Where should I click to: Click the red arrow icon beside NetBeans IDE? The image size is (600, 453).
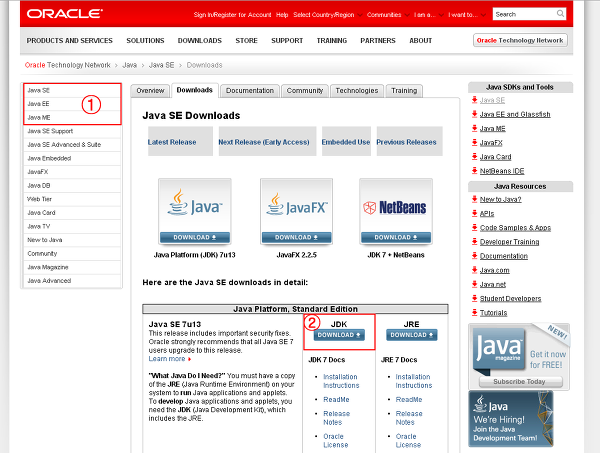click(474, 171)
